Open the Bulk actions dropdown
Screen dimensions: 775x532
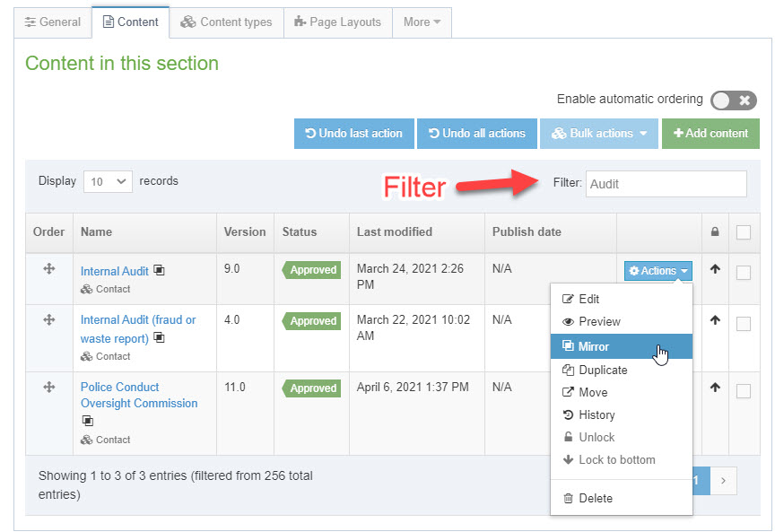(599, 134)
